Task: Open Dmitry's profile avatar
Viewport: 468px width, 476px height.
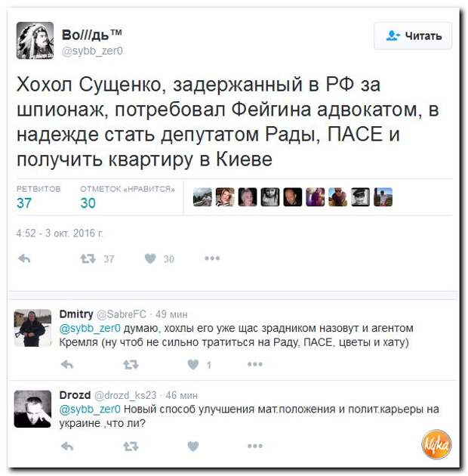Action: 32,328
